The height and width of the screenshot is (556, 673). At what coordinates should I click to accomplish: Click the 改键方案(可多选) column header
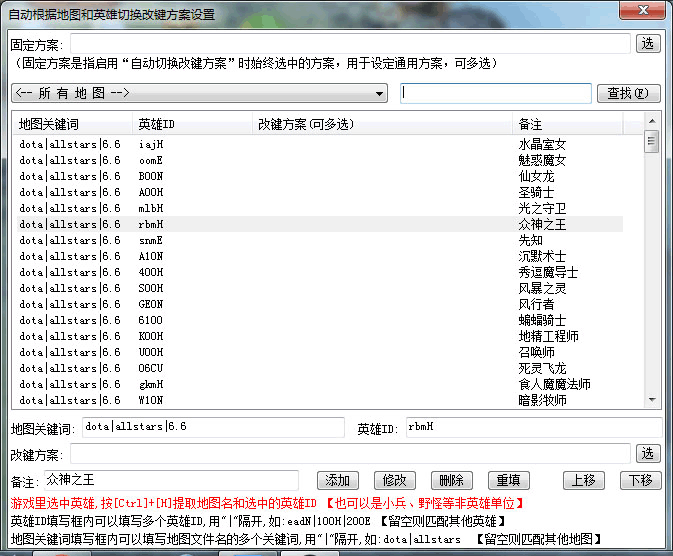[382, 125]
